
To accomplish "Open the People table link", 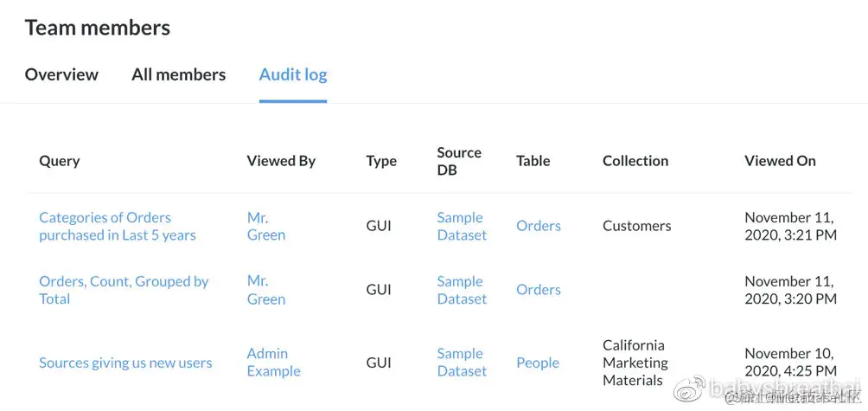I will 538,363.
